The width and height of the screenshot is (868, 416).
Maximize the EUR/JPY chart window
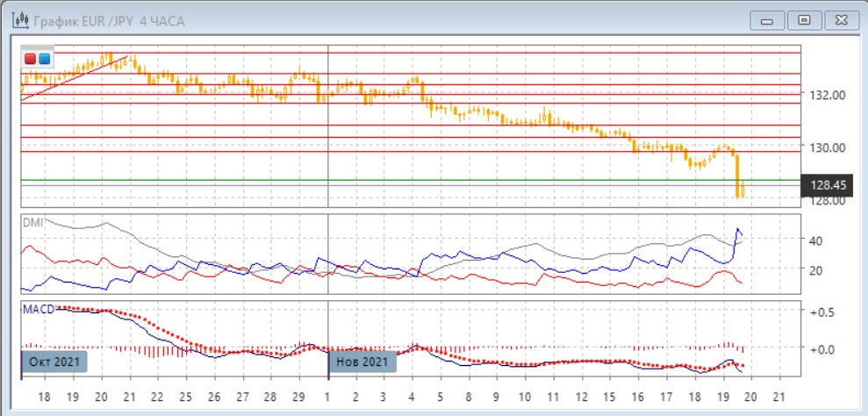click(x=801, y=19)
